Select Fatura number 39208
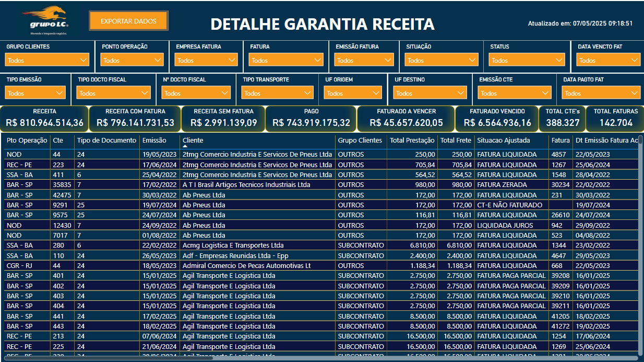 tap(561, 276)
